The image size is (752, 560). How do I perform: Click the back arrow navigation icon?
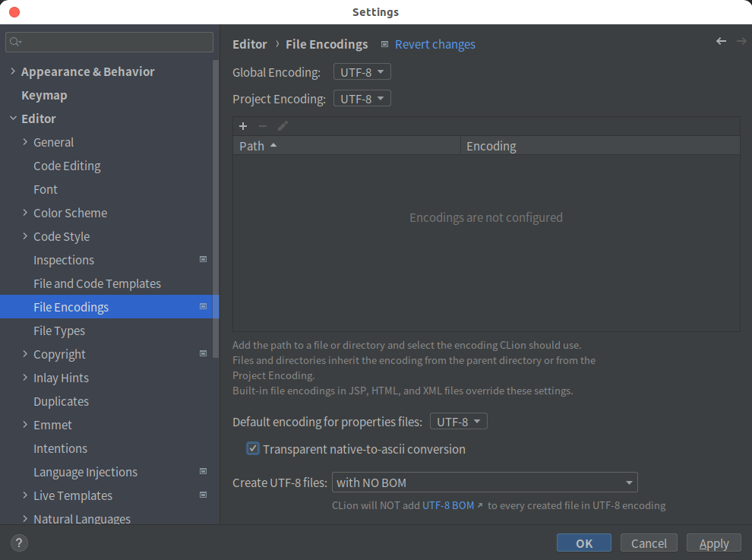click(721, 41)
